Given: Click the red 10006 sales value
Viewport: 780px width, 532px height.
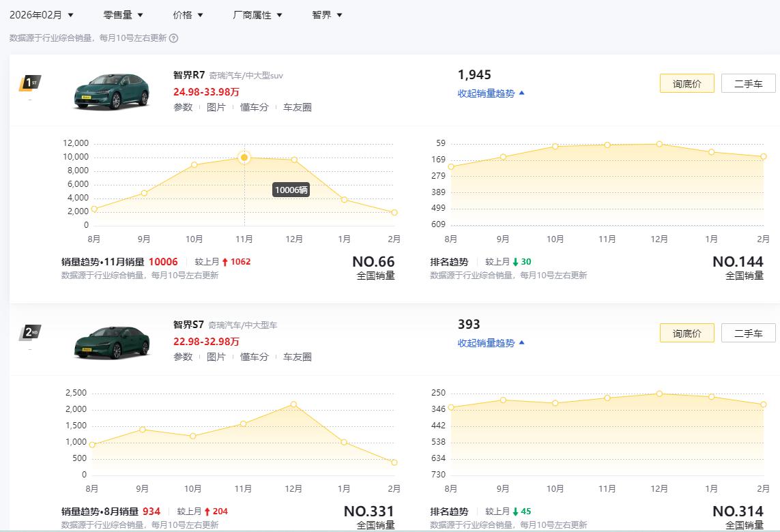Looking at the screenshot, I should pyautogui.click(x=163, y=262).
